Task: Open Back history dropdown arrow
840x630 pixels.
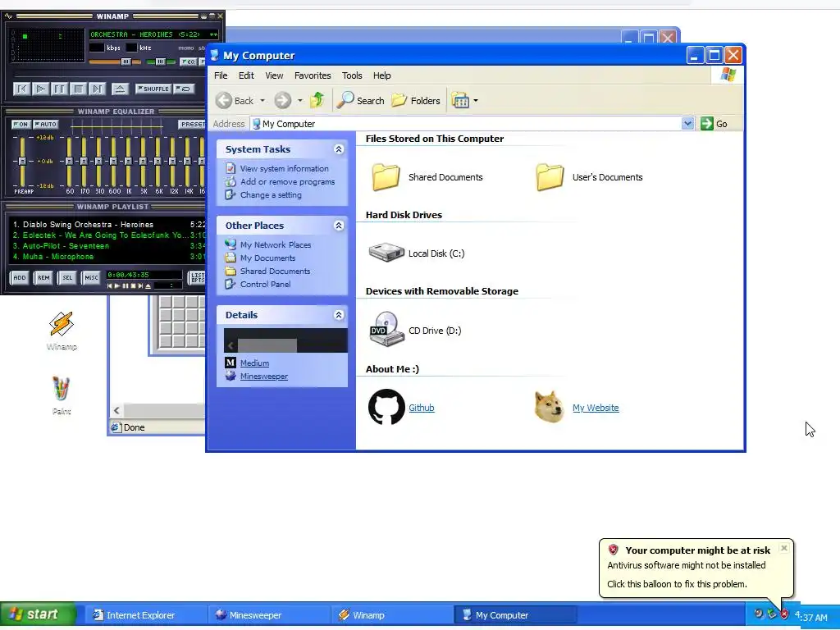Action: [262, 100]
